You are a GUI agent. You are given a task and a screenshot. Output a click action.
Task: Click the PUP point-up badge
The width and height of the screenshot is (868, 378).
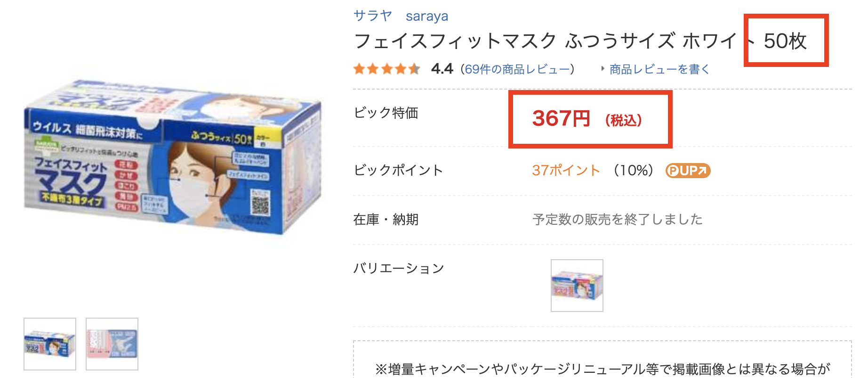pyautogui.click(x=687, y=171)
